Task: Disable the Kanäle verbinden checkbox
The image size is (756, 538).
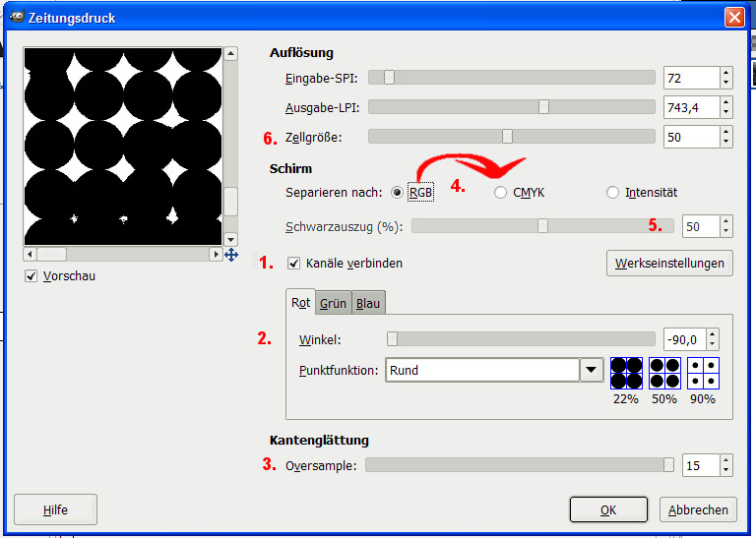Action: (294, 264)
